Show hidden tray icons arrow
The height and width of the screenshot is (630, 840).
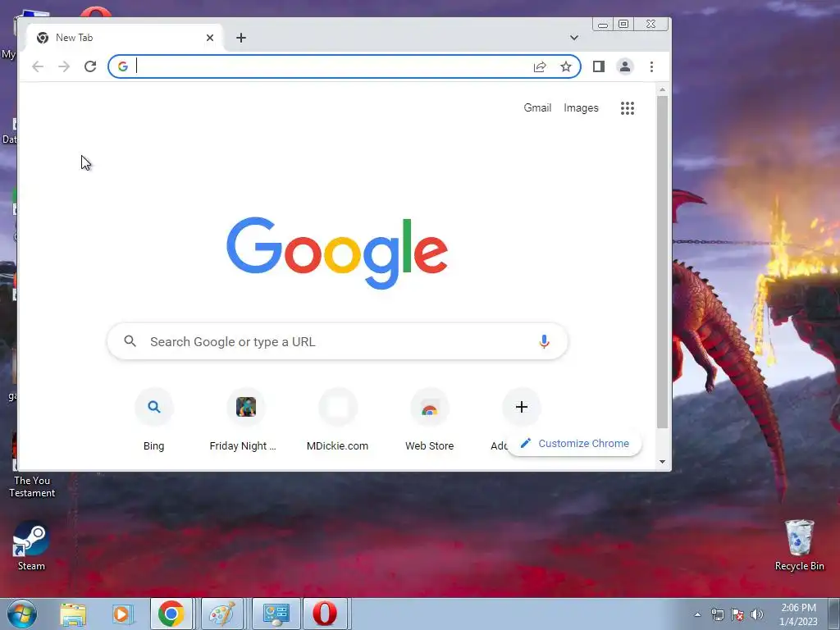click(697, 614)
